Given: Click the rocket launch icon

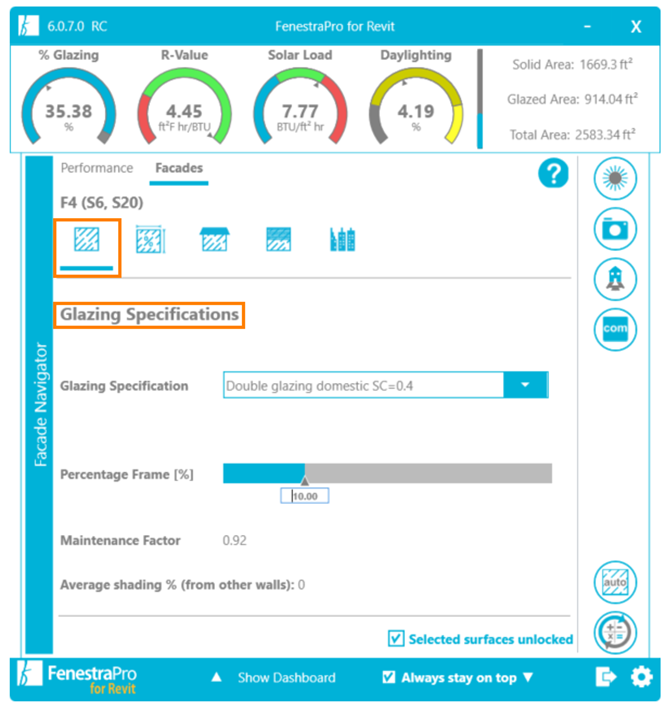Looking at the screenshot, I should pos(615,279).
